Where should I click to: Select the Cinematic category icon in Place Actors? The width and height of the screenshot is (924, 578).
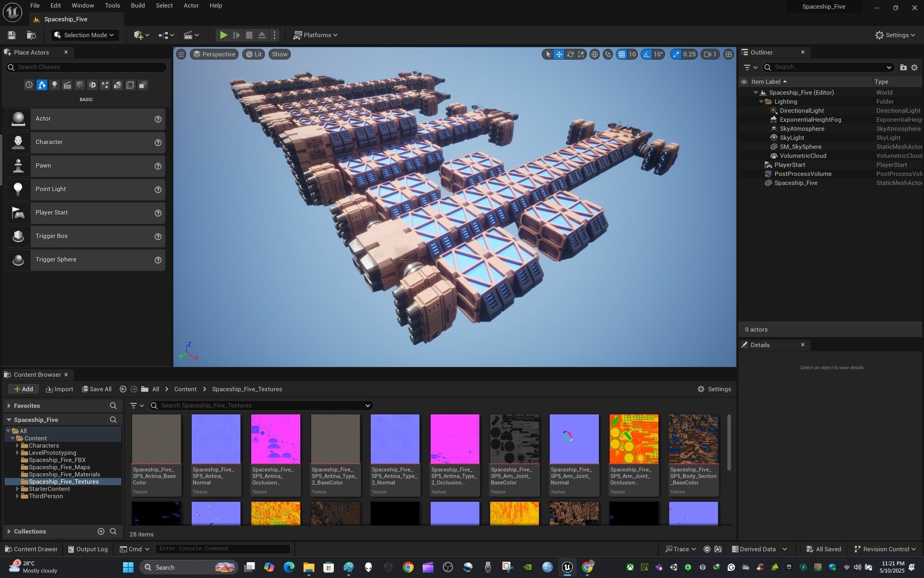coord(67,85)
